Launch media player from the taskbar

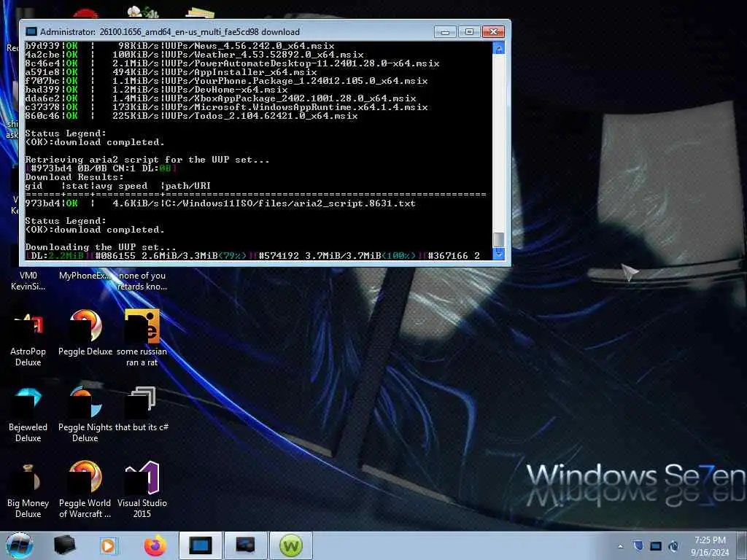coord(108,545)
